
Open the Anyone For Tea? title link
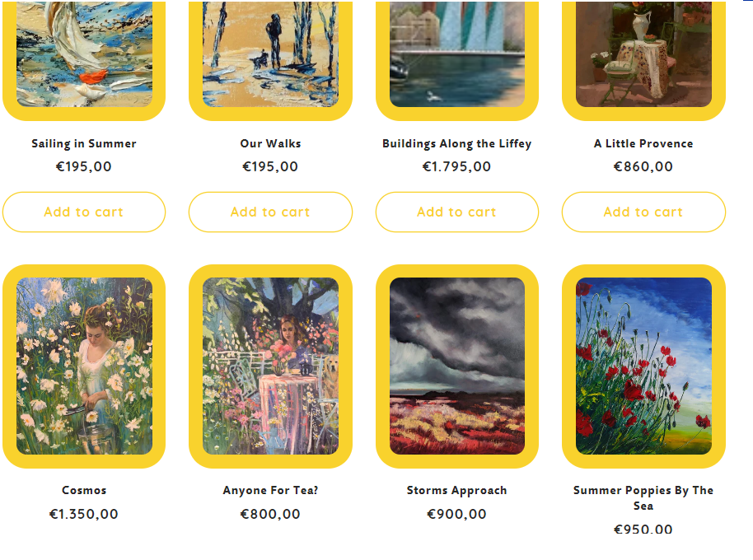[x=270, y=491]
